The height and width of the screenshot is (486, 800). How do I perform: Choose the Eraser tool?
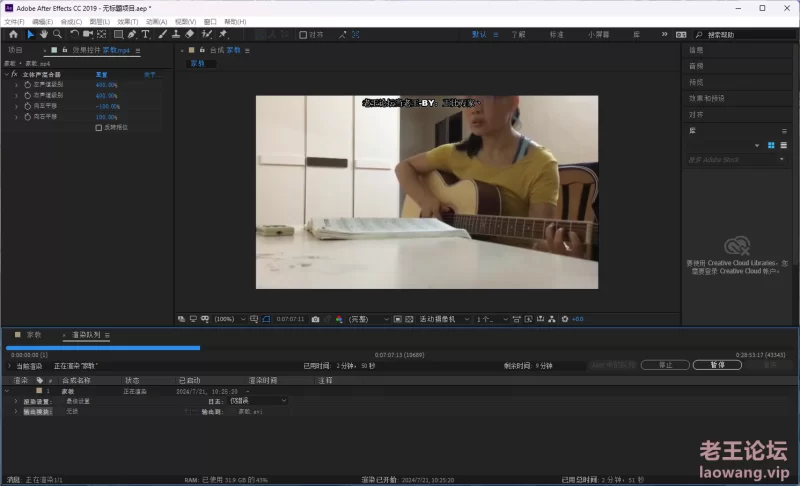190,34
